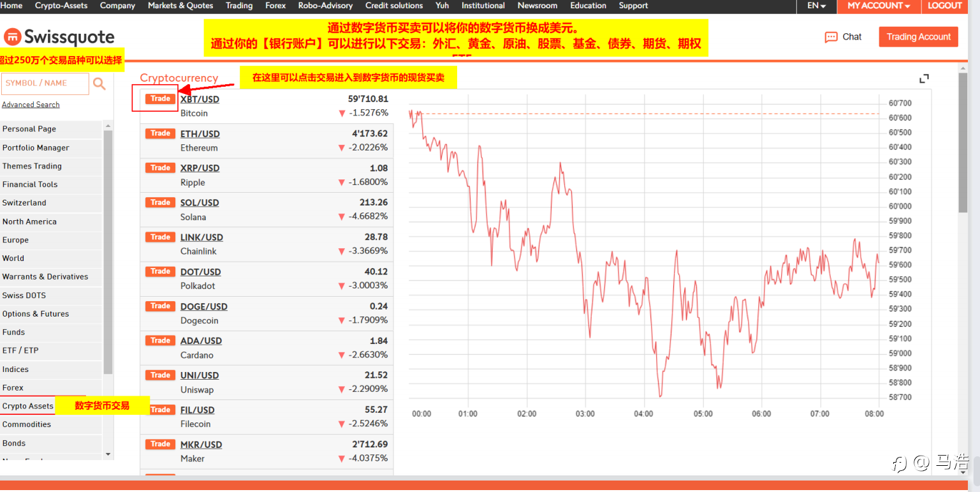This screenshot has height=492, width=980.
Task: Select Options & Futures in the sidebar
Action: point(51,314)
